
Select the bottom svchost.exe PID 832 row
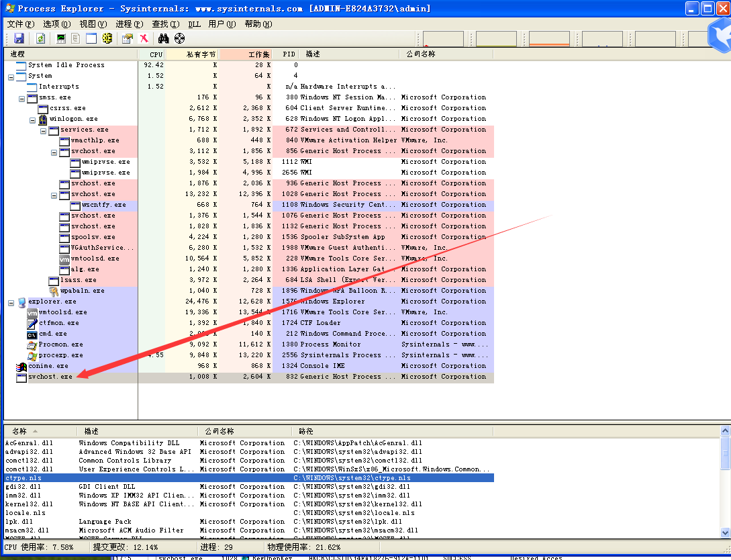tap(249, 377)
